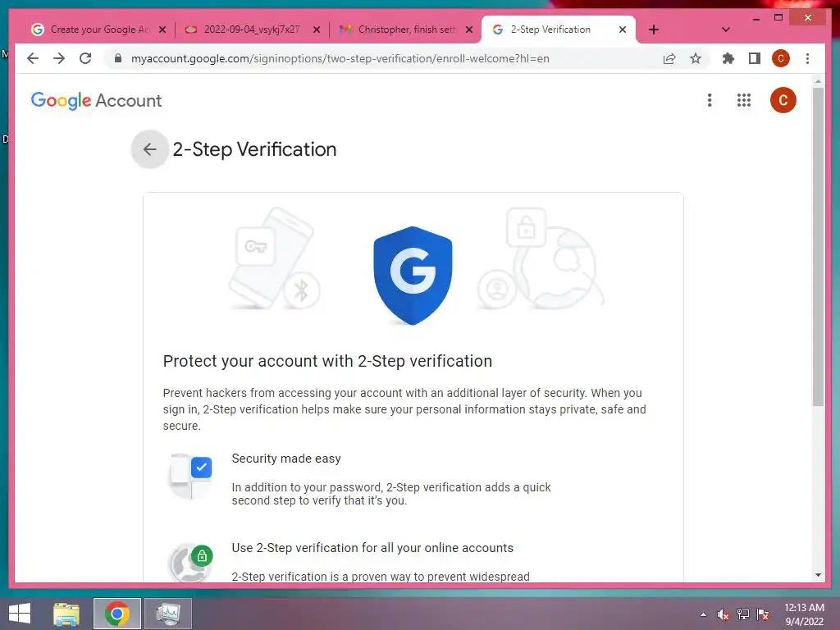The width and height of the screenshot is (840, 630).
Task: Open the Google Account page options menu
Action: click(x=710, y=100)
